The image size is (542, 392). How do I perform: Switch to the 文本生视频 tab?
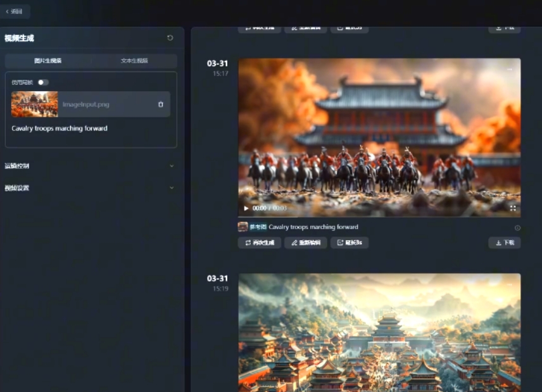(x=134, y=61)
